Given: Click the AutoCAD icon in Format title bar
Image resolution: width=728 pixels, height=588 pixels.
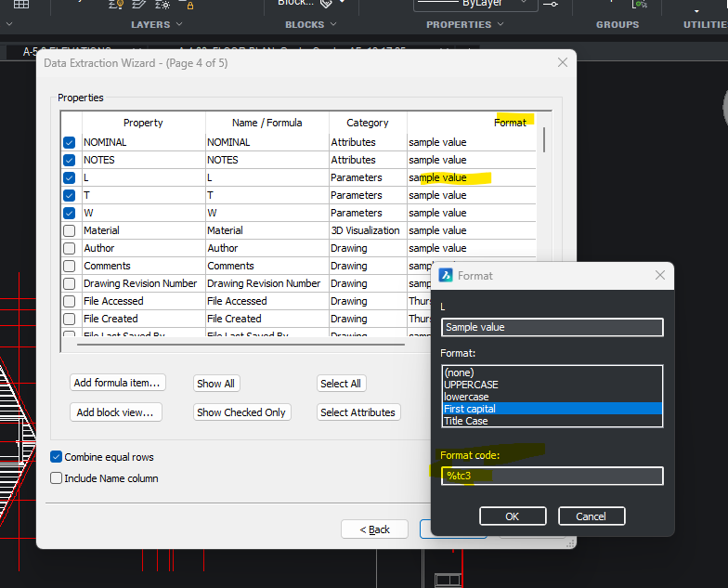Looking at the screenshot, I should pyautogui.click(x=446, y=276).
